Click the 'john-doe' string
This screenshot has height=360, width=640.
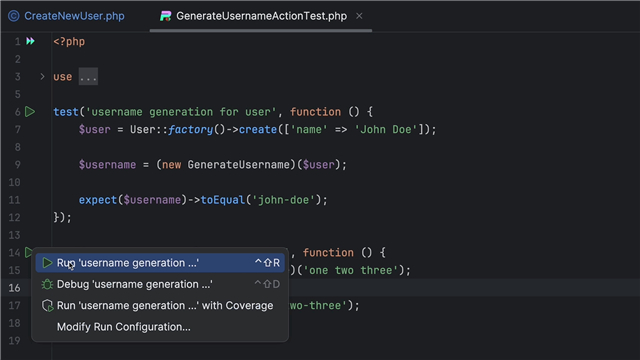coord(284,200)
